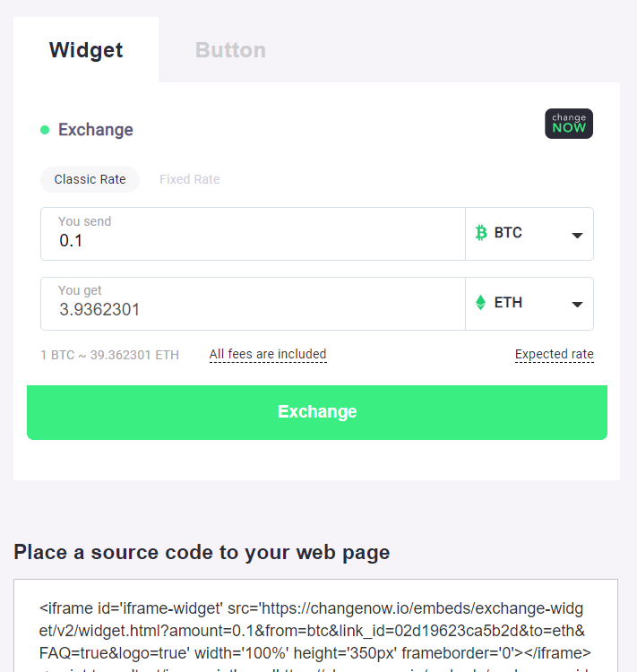Click the ChangeNOW logo badge
This screenshot has width=637, height=672.
click(568, 124)
